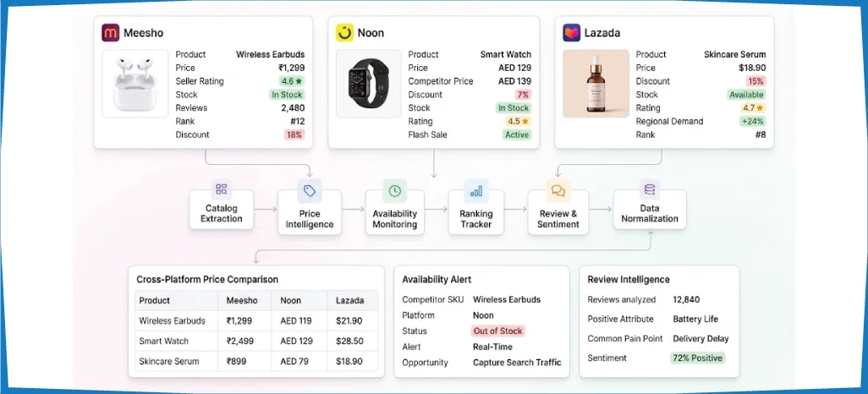Click the Availability Monitoring clock icon
The width and height of the screenshot is (868, 394).
click(x=395, y=191)
